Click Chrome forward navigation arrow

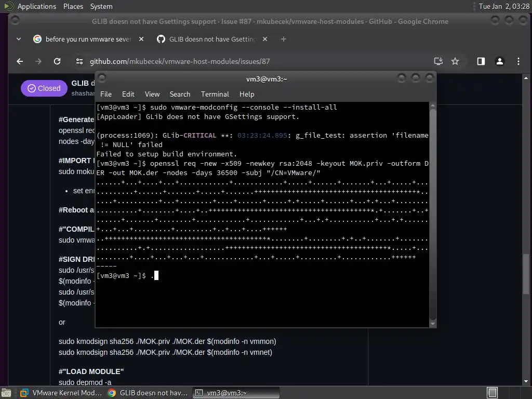(38, 61)
